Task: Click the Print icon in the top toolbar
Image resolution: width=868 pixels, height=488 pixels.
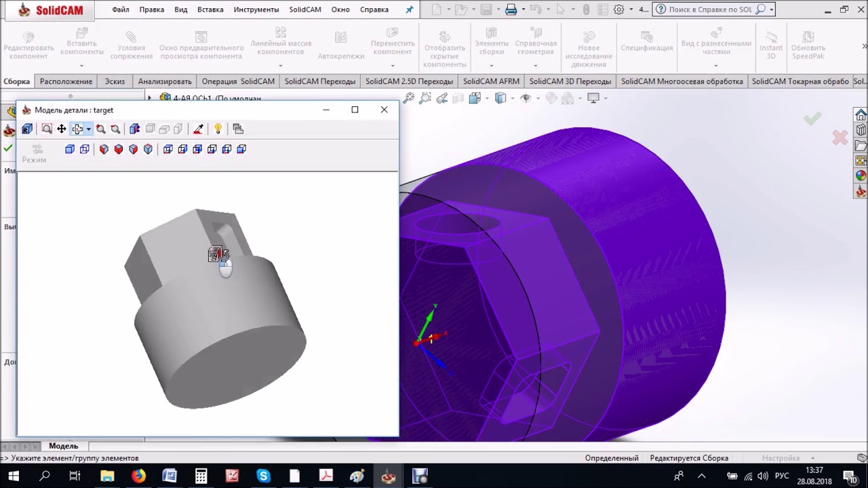Action: (511, 9)
